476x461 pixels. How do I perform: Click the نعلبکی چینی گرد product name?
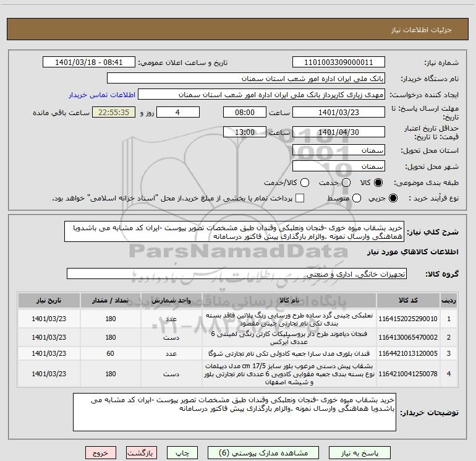point(289,319)
